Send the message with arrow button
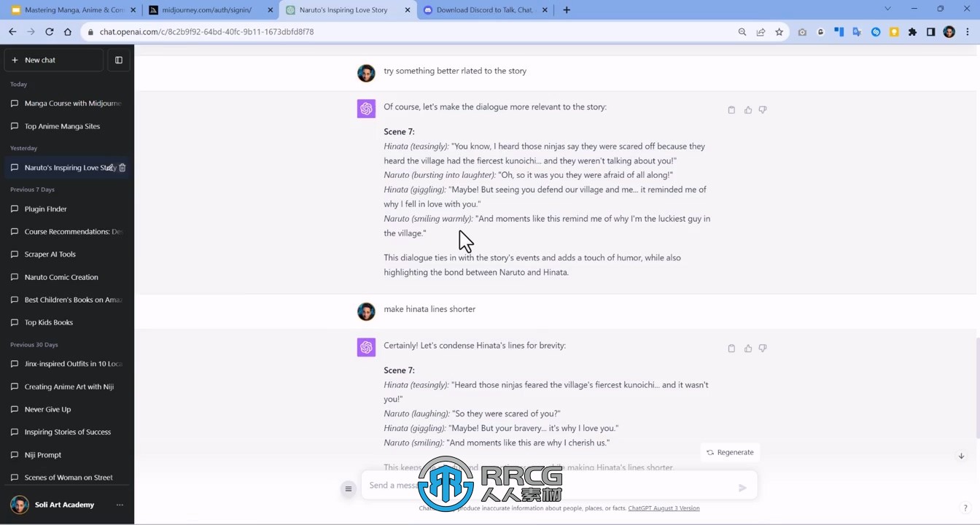Viewport: 980px width, 525px height. [x=742, y=488]
